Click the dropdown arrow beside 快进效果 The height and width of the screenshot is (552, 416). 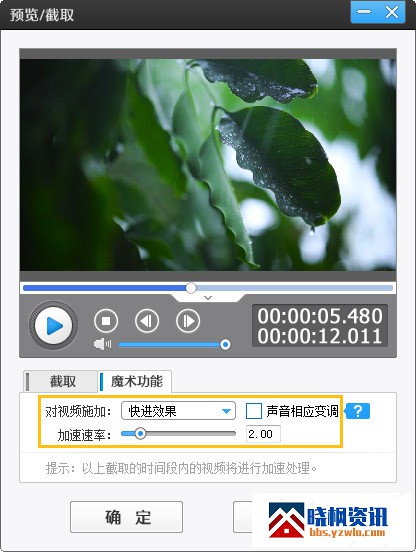226,411
